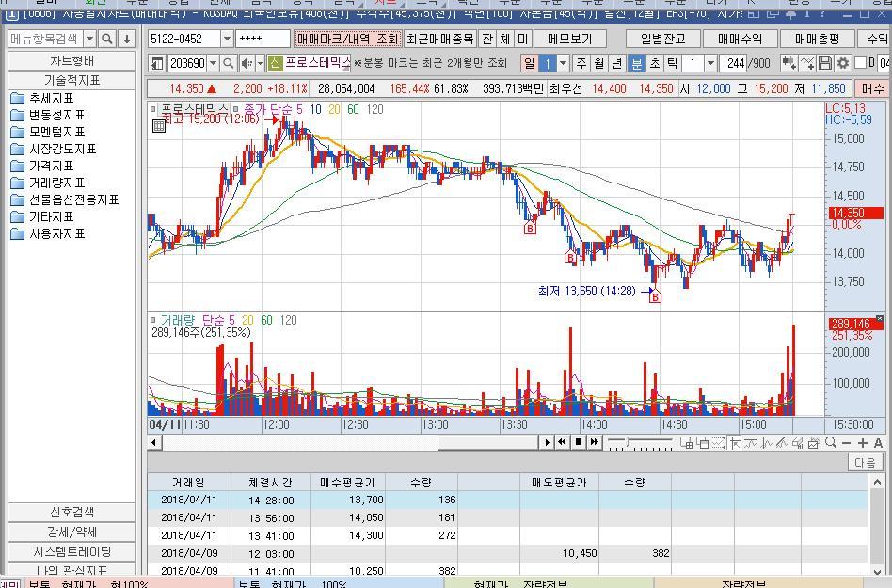Viewport: 892px width, 588px height.
Task: Click the bar count 244 input field
Action: coord(734,62)
